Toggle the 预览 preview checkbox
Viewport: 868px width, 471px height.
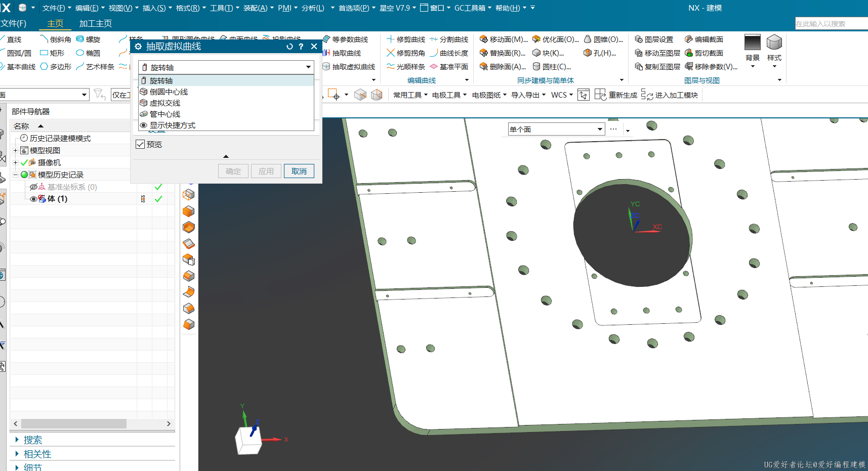click(140, 145)
